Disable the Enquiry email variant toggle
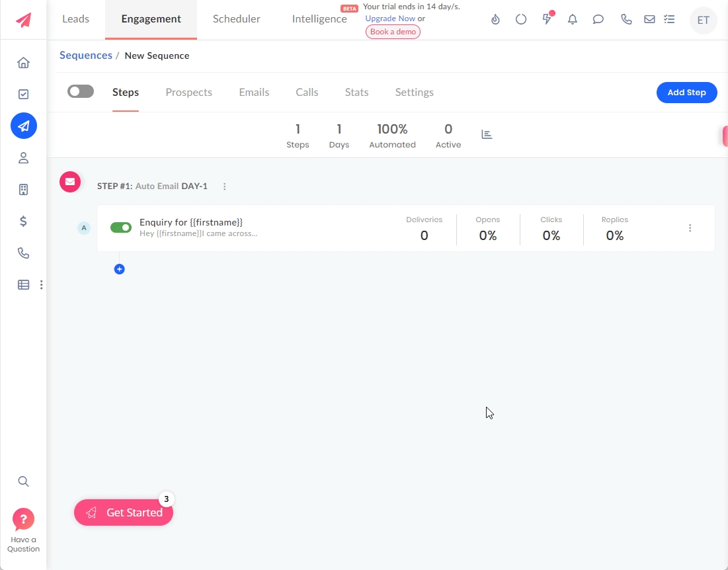Image resolution: width=728 pixels, height=570 pixels. (x=121, y=227)
